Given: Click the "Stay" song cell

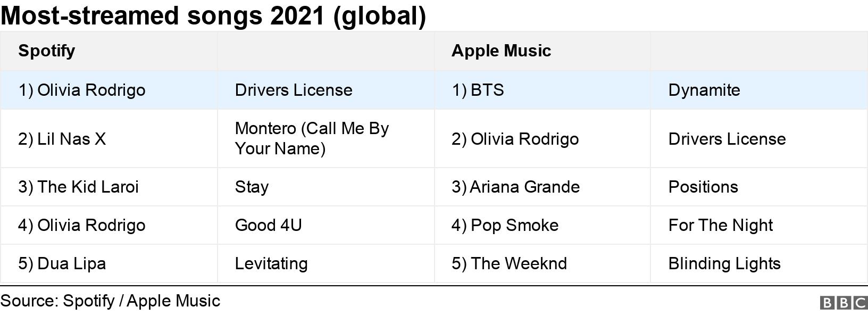Looking at the screenshot, I should (x=252, y=187).
